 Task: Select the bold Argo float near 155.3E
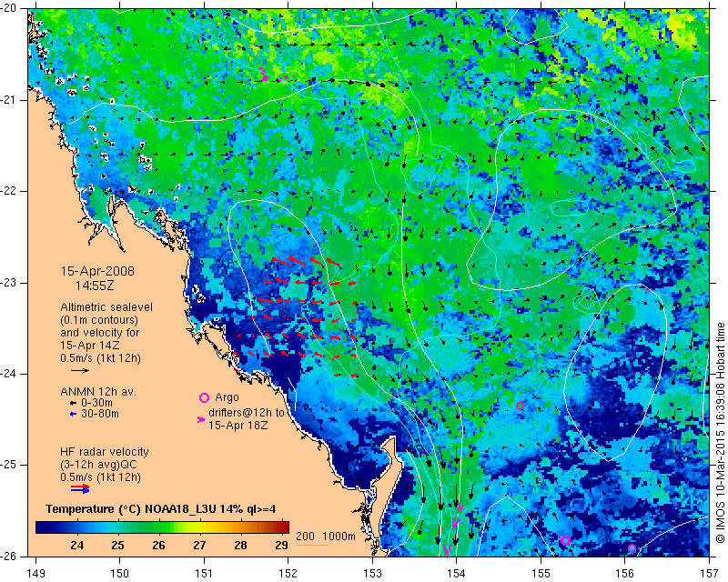coord(565,540)
